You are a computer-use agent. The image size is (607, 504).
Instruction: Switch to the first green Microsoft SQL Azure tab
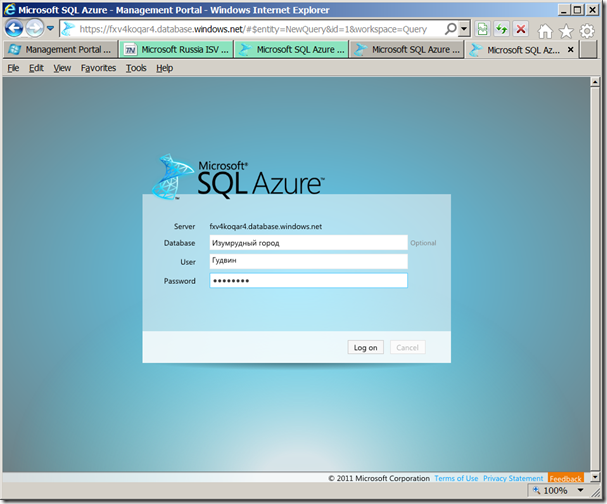pyautogui.click(x=291, y=50)
